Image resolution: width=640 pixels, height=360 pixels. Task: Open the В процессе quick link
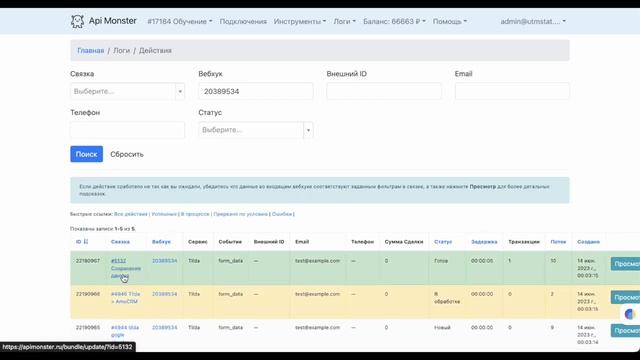[x=195, y=214]
